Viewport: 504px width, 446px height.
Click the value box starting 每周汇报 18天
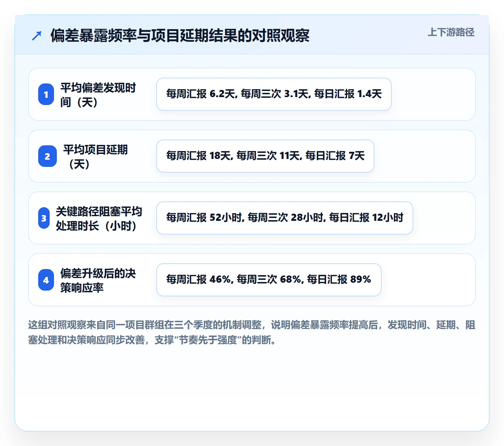(x=265, y=156)
